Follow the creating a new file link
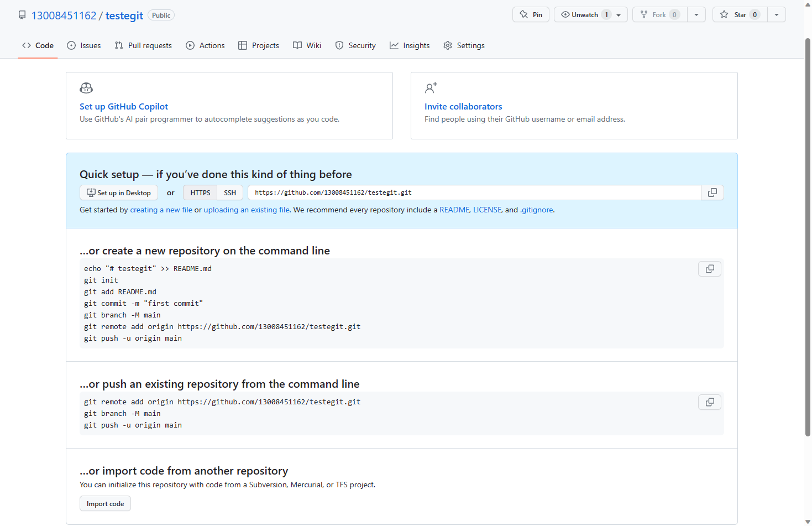Viewport: 812px width, 526px height. 161,210
